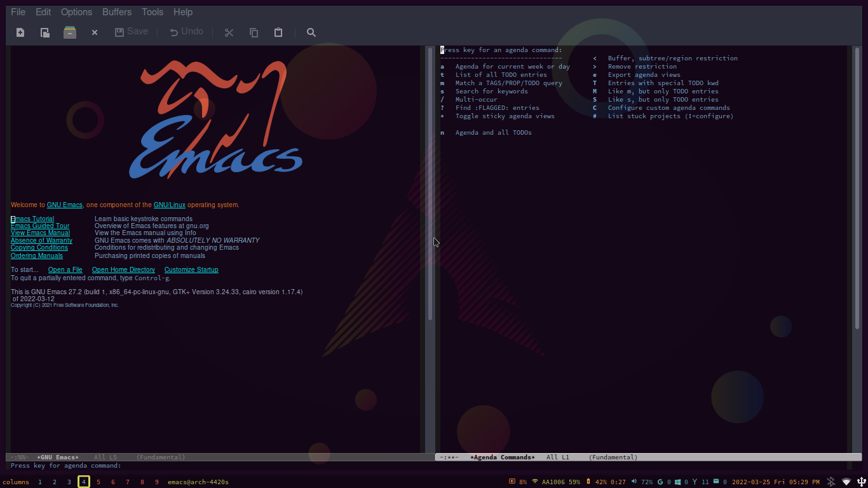Open the Edit menu

43,12
